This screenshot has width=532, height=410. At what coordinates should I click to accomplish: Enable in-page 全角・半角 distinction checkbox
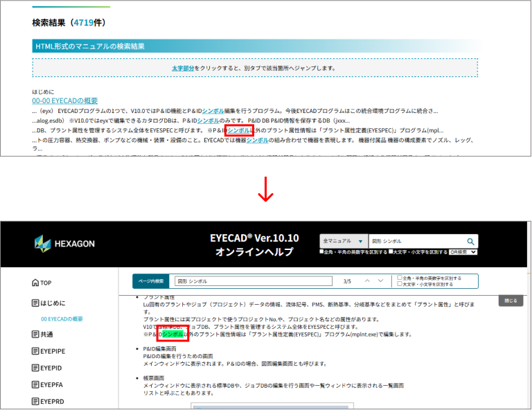(x=399, y=278)
